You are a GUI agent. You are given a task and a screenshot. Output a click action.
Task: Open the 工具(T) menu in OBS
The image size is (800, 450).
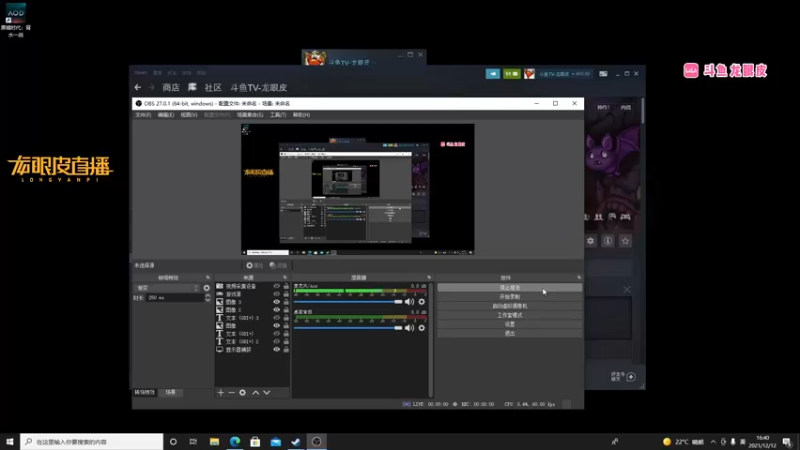(x=278, y=115)
